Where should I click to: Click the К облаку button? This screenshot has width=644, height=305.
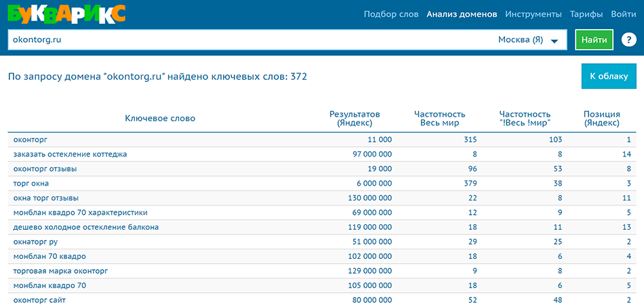[x=609, y=76]
